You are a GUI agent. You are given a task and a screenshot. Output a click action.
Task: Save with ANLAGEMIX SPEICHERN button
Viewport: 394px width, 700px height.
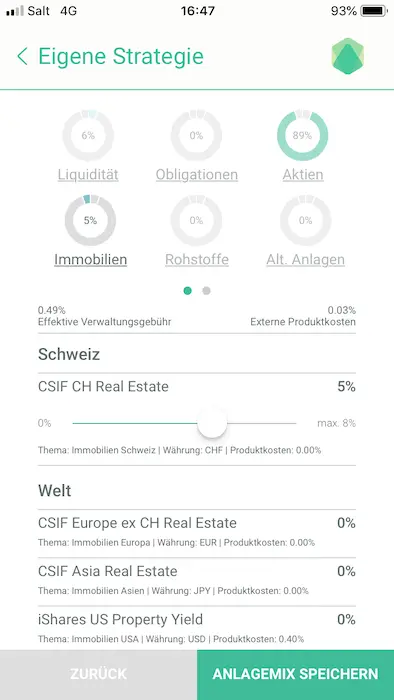coord(295,675)
